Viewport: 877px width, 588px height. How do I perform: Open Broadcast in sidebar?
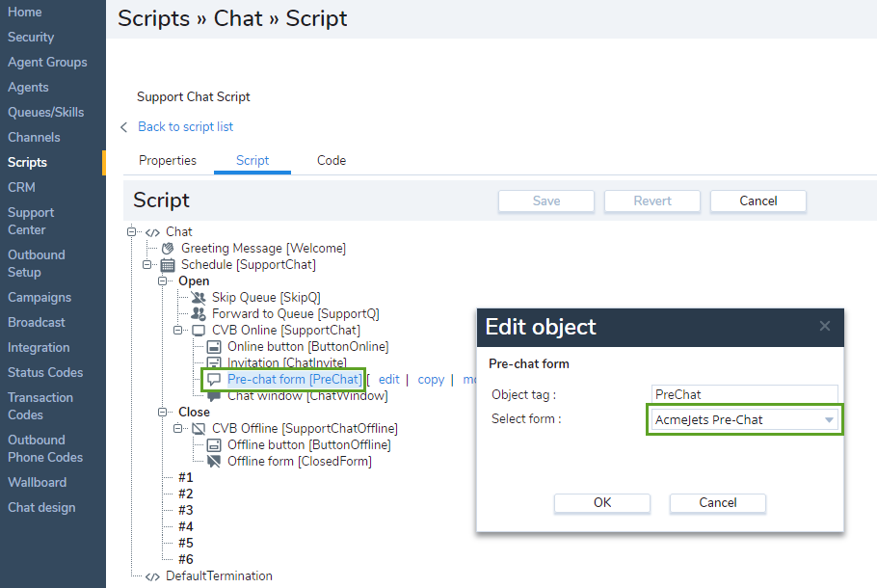coord(37,322)
